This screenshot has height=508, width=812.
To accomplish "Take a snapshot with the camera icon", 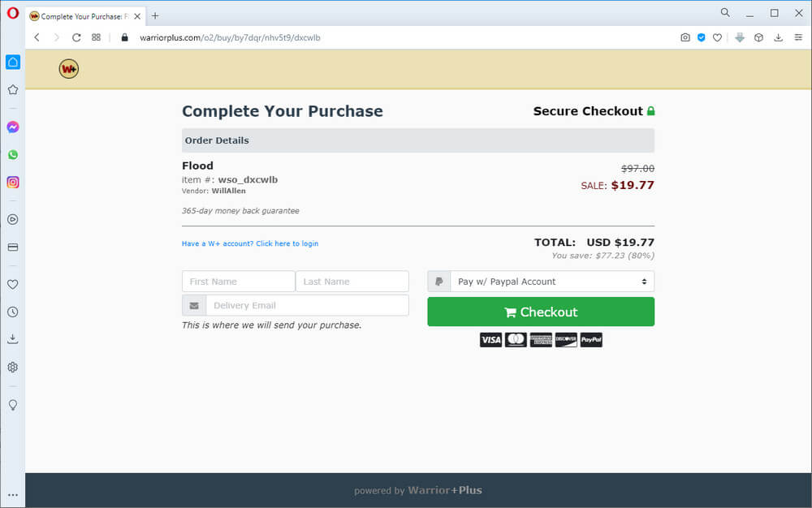I will [685, 37].
